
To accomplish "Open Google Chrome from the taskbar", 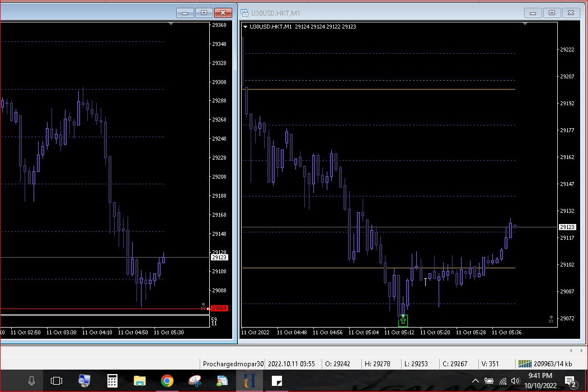I will coord(167,381).
